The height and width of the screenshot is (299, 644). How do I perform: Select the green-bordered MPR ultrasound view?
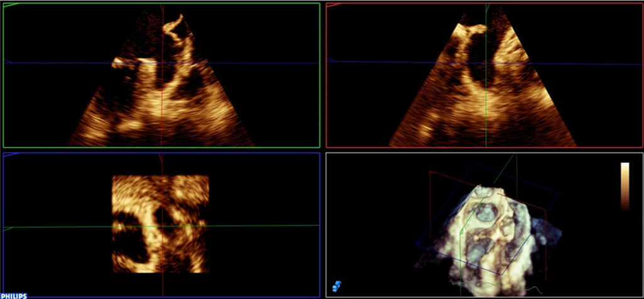point(161,75)
